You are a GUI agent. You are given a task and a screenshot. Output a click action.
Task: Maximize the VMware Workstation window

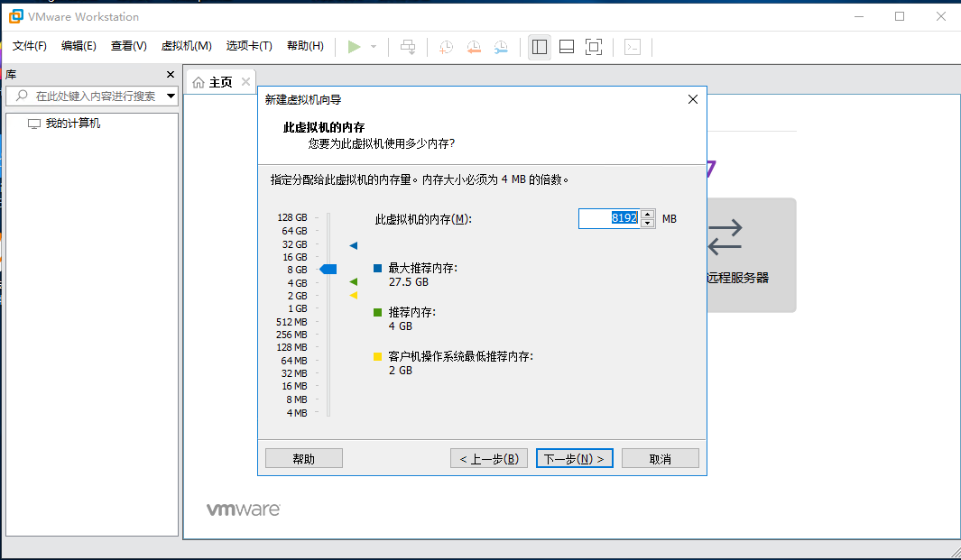point(899,16)
